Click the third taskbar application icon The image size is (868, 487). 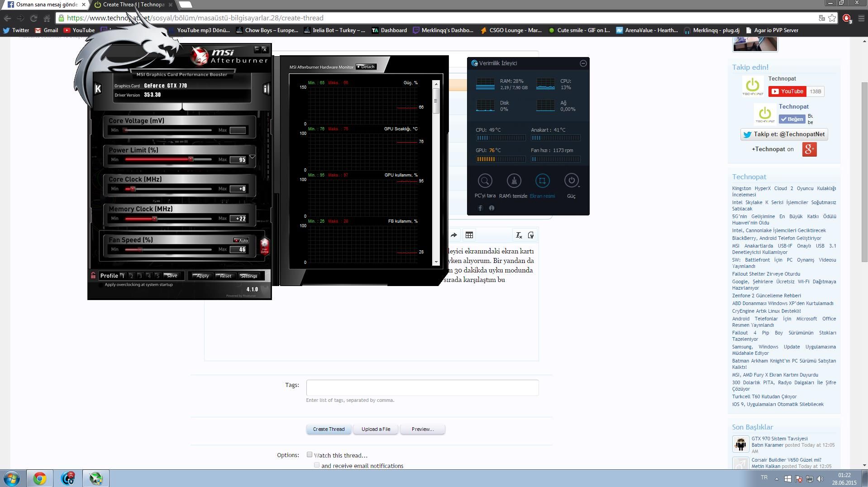tap(68, 478)
